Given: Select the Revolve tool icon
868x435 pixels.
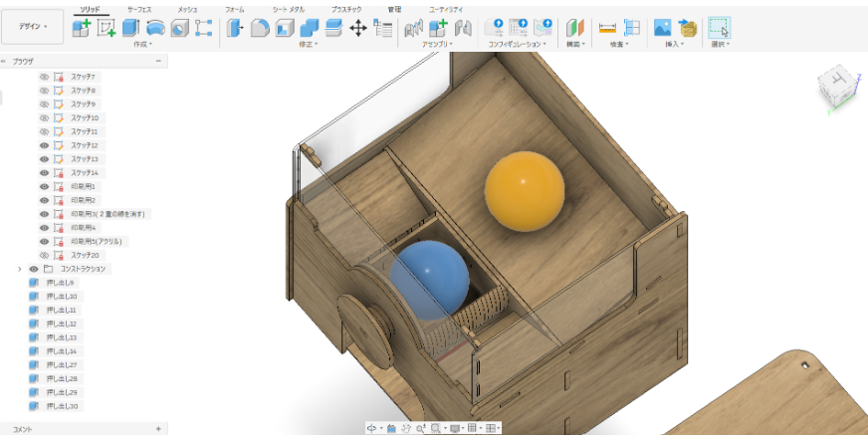Looking at the screenshot, I should 155,27.
